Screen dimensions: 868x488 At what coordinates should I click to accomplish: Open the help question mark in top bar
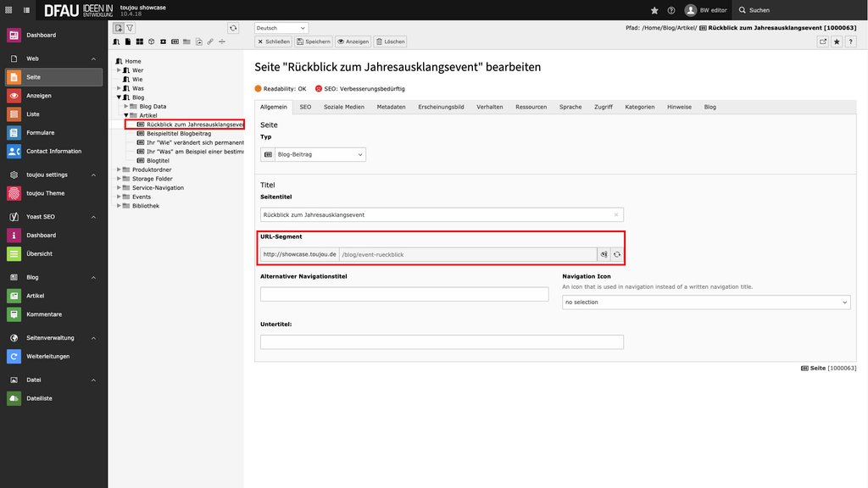pos(671,10)
